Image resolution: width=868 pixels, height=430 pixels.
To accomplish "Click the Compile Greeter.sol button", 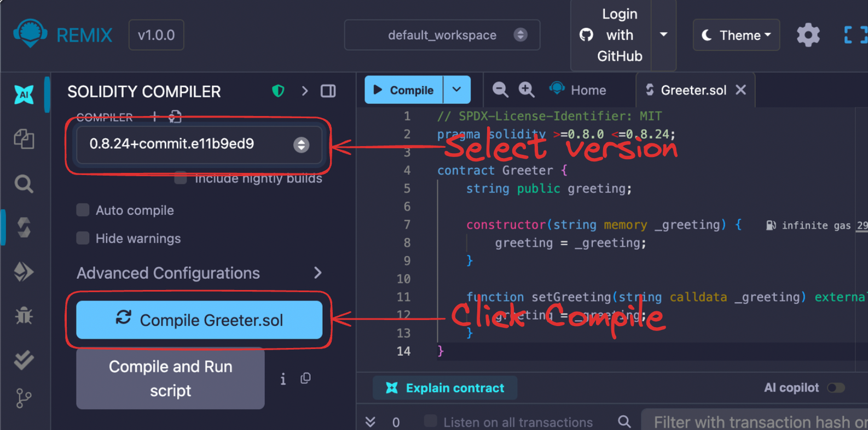I will (199, 320).
